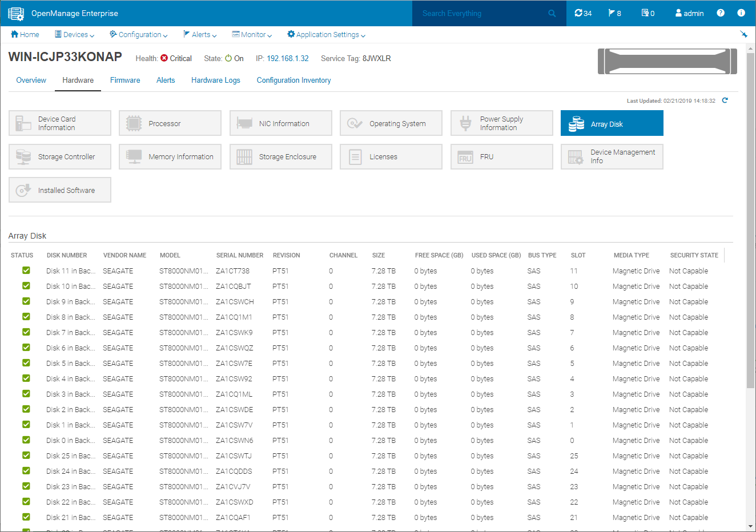Switch to the Hardware Logs tab

point(215,80)
